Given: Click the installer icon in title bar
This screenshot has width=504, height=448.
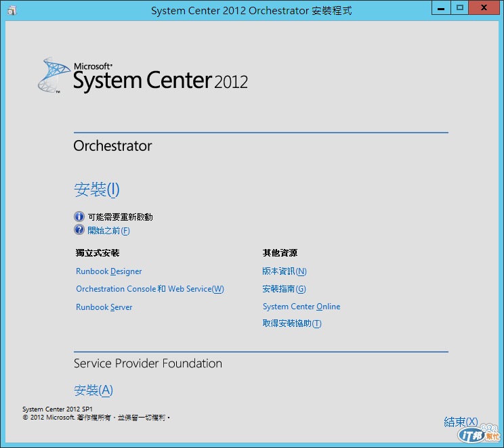Looking at the screenshot, I should pyautogui.click(x=12, y=11).
